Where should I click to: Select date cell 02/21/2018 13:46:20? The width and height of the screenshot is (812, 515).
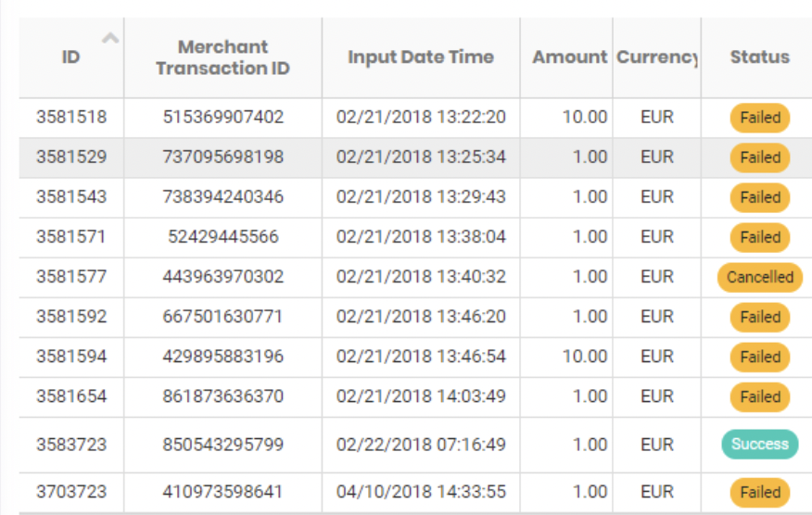pyautogui.click(x=421, y=317)
